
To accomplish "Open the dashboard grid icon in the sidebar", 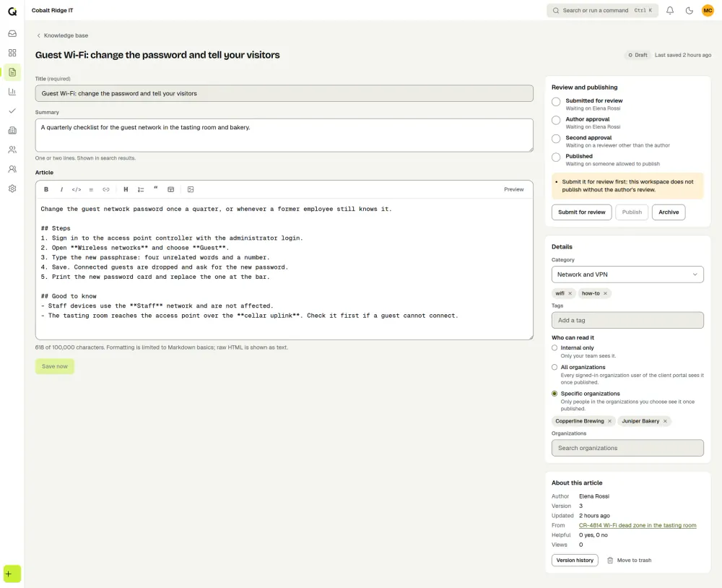I will tap(12, 53).
